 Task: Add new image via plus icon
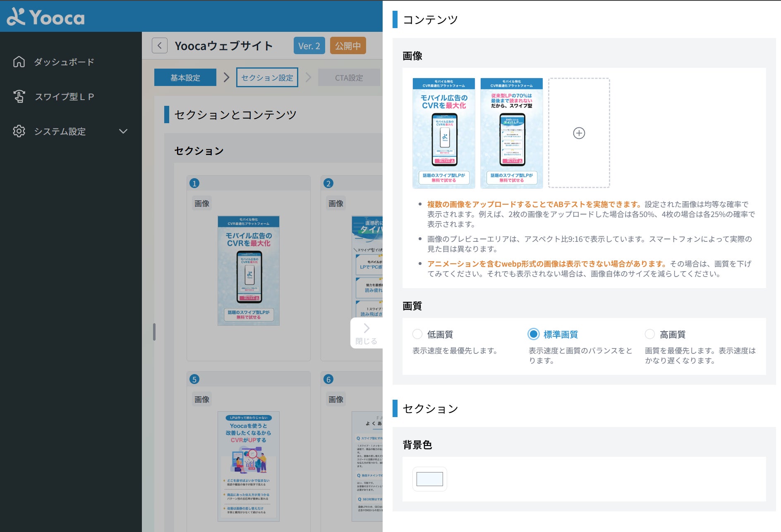[x=579, y=133]
